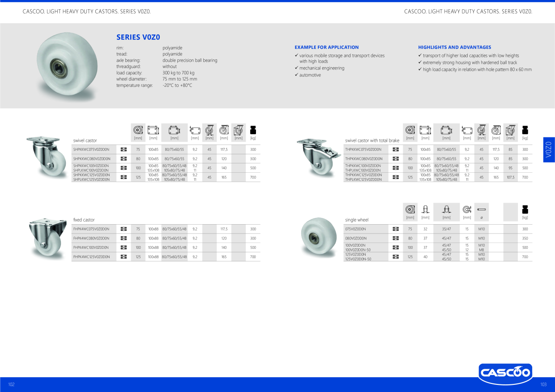
Task: Click the EXAMPLE FOR APPLICATION heading
Action: click(x=327, y=47)
